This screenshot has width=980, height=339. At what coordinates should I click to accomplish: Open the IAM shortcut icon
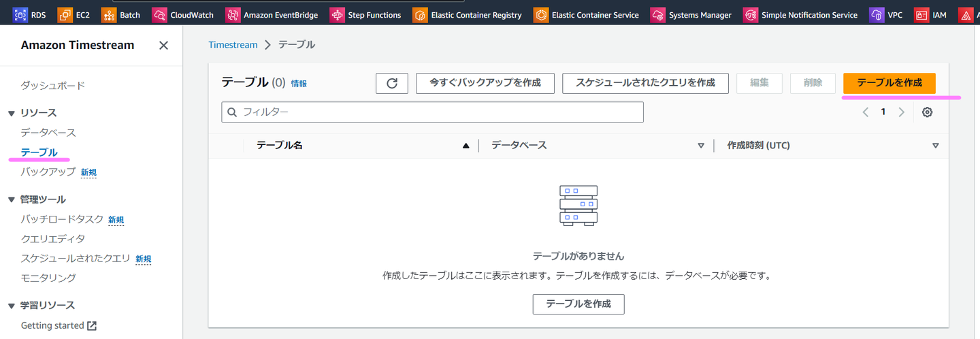click(921, 15)
